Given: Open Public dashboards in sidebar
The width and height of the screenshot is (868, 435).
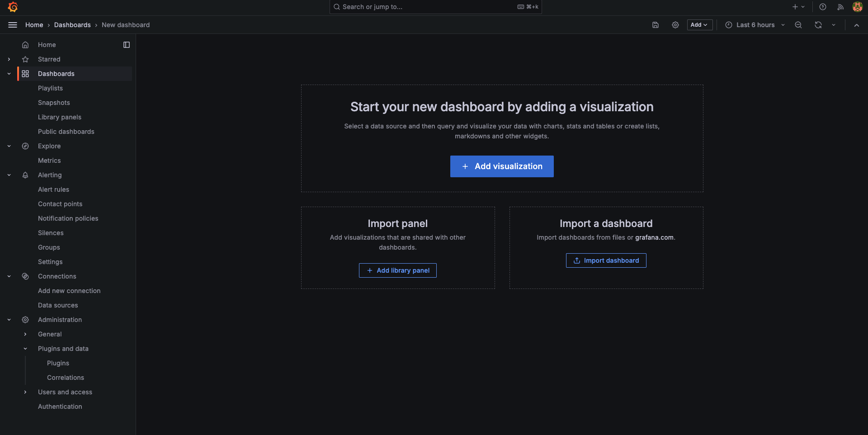Looking at the screenshot, I should 66,132.
